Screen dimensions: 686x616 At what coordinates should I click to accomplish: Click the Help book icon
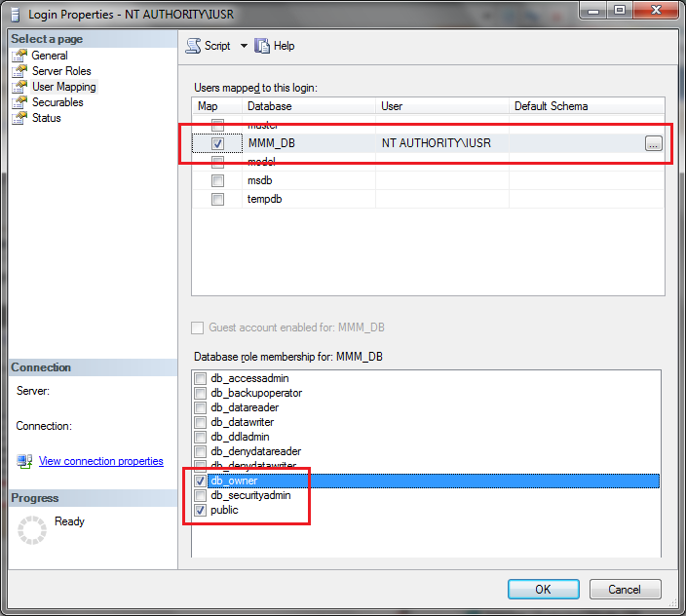pos(262,46)
